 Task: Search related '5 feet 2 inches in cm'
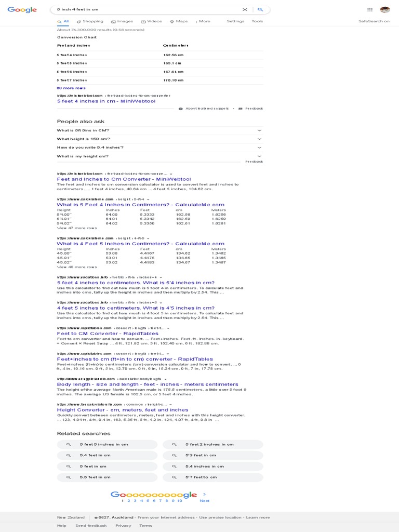tap(212, 445)
